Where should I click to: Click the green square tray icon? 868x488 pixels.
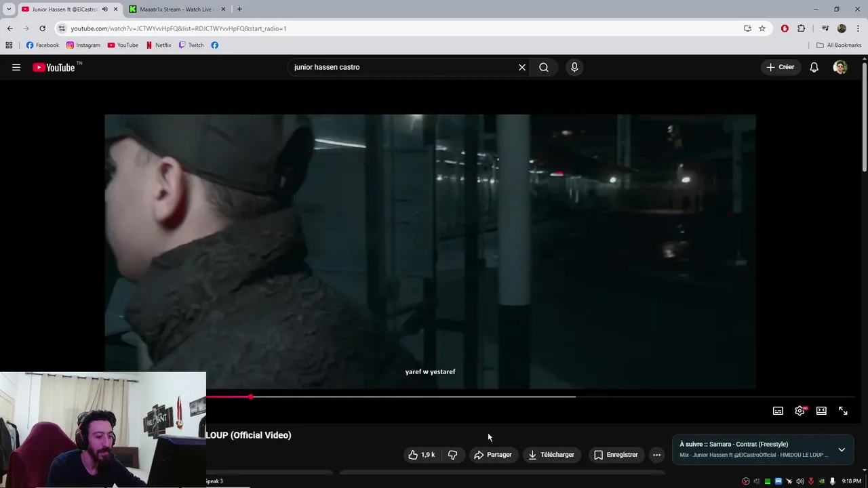click(x=768, y=481)
